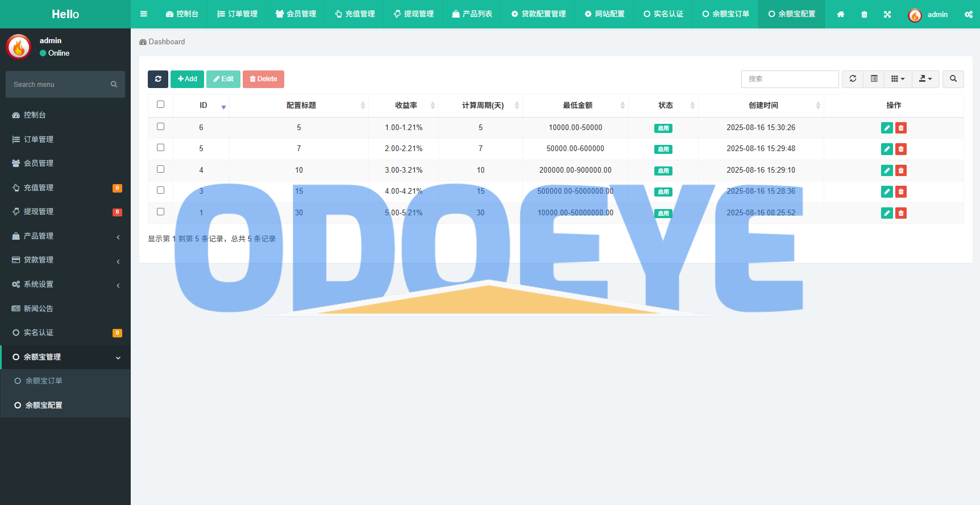Click the 启用 status badge in row ID 5
Image resolution: width=980 pixels, height=505 pixels.
[x=663, y=149]
